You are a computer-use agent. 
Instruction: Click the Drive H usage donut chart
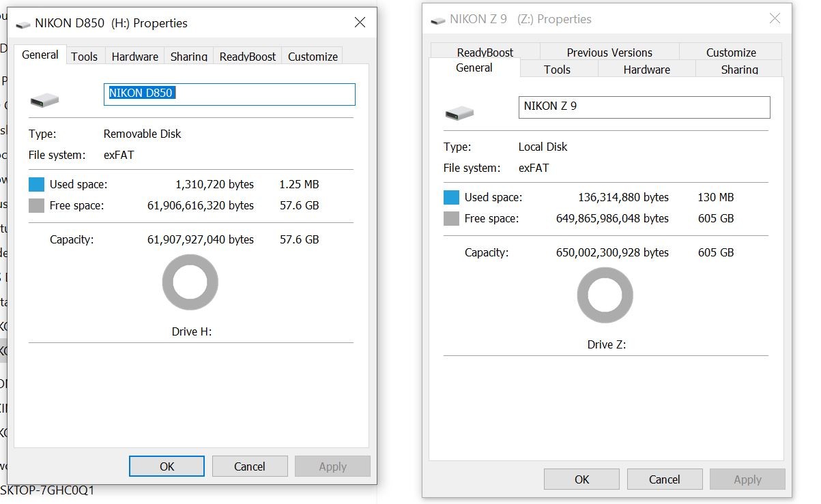click(190, 282)
